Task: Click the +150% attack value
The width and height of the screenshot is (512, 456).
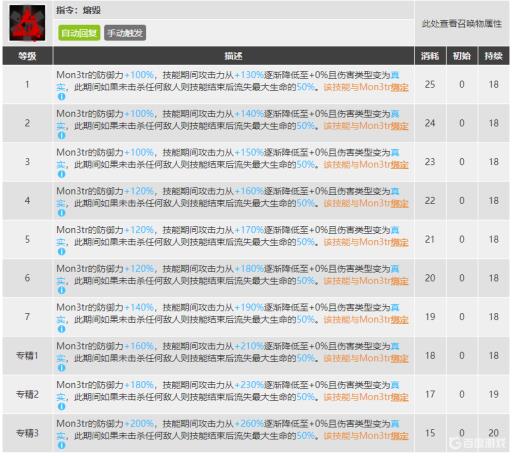Action: coord(249,152)
